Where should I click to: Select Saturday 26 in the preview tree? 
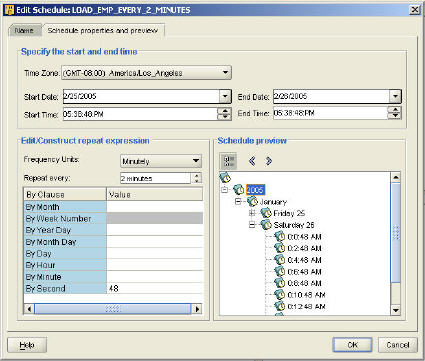click(294, 225)
